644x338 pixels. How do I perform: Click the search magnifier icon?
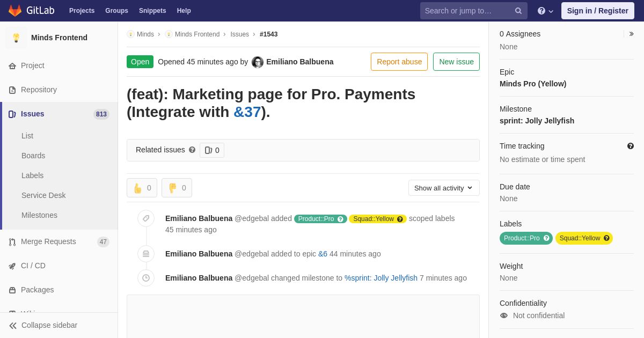518,11
